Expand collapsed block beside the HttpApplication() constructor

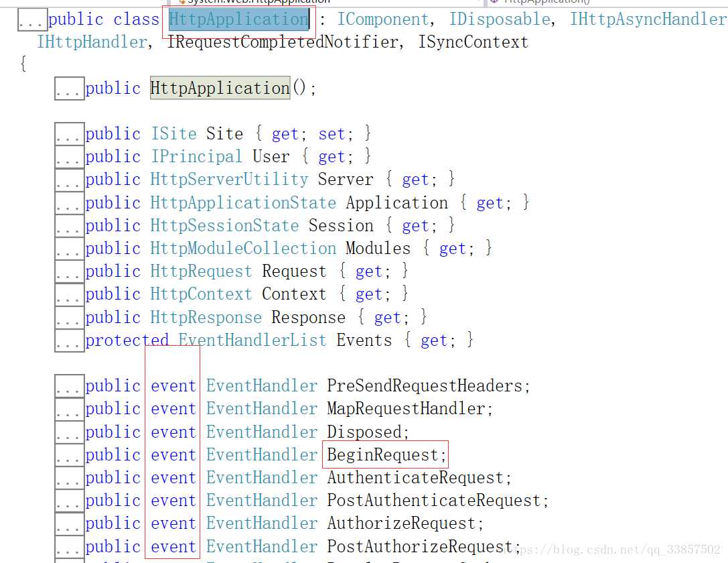tap(69, 89)
